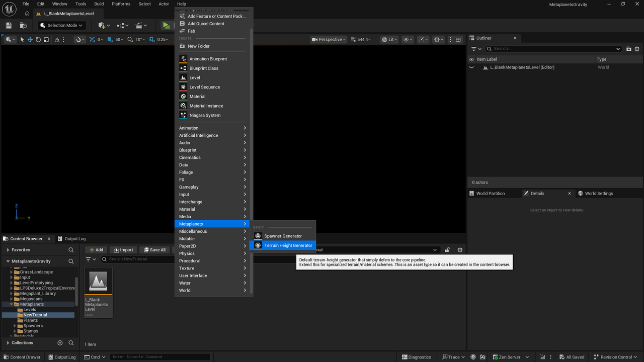644x362 pixels.
Task: Open the rotation snap 10° dropdown
Action: [x=140, y=40]
